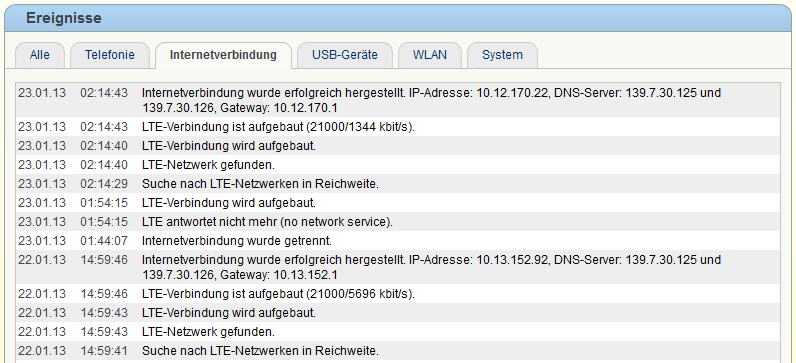Click the 02:14:40 LTE-Verbindung wird aufgebaut entry
796x363 pixels.
pyautogui.click(x=398, y=146)
